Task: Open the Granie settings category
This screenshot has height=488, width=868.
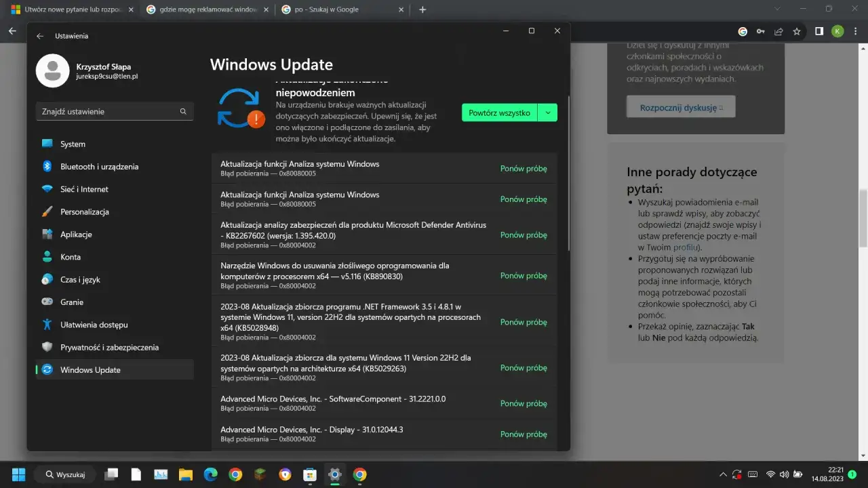Action: pos(115,302)
